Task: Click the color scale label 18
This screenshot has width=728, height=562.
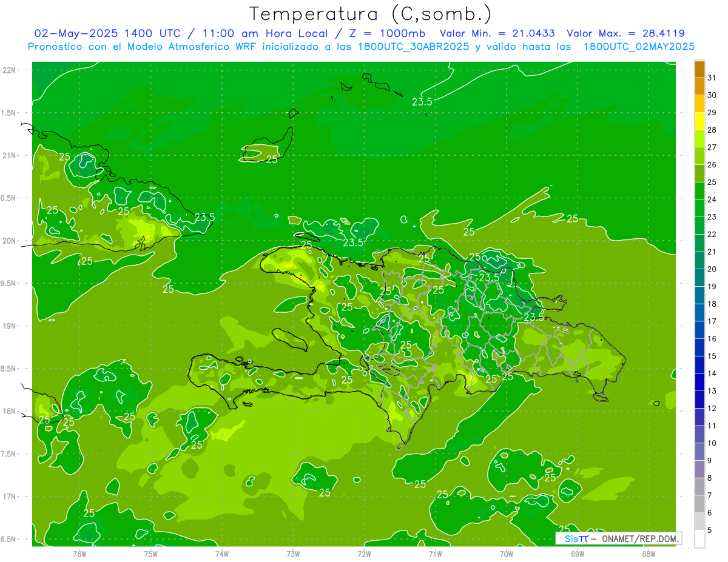Action: point(712,304)
